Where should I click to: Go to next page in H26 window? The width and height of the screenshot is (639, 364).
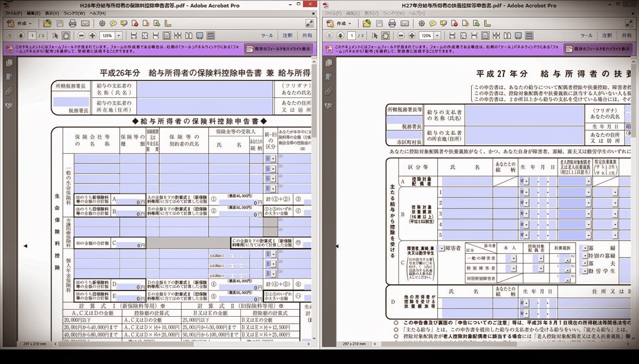pyautogui.click(x=20, y=36)
